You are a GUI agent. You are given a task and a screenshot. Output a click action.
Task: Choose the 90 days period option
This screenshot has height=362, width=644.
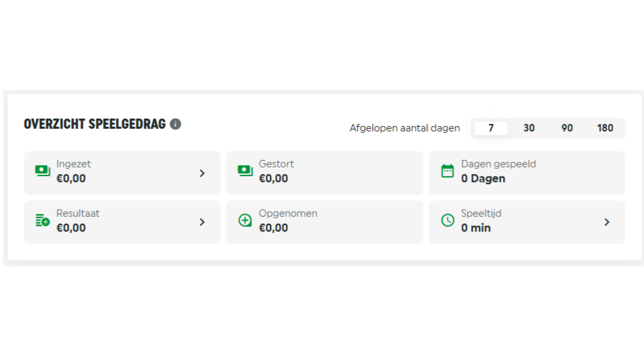coord(567,128)
